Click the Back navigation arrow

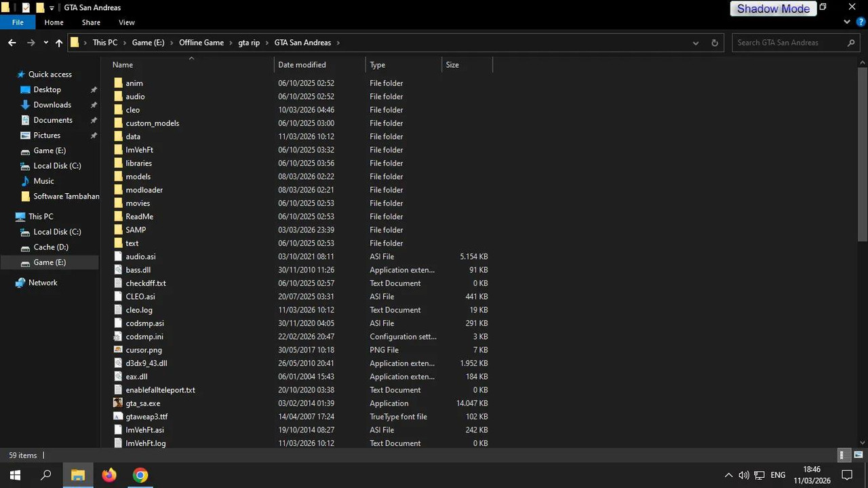(12, 43)
